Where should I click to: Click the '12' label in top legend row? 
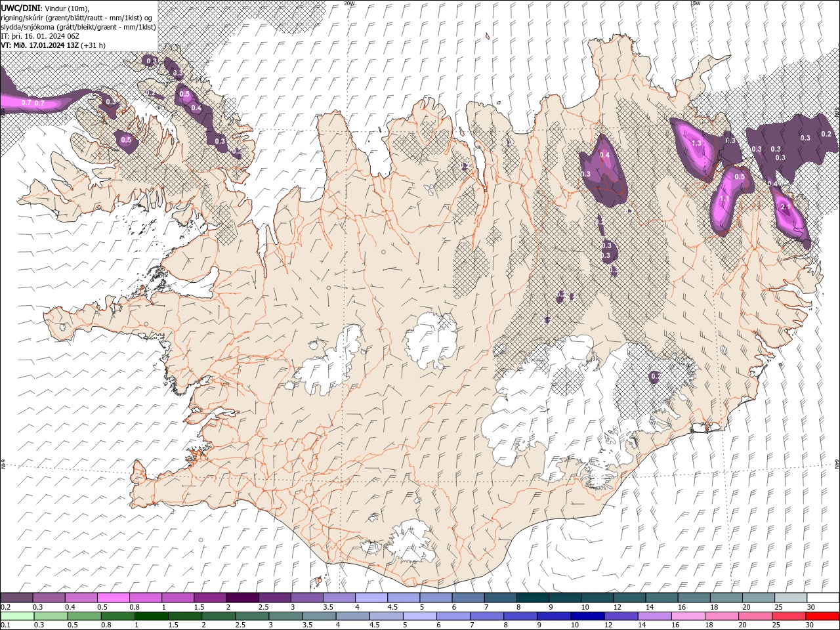pyautogui.click(x=617, y=607)
